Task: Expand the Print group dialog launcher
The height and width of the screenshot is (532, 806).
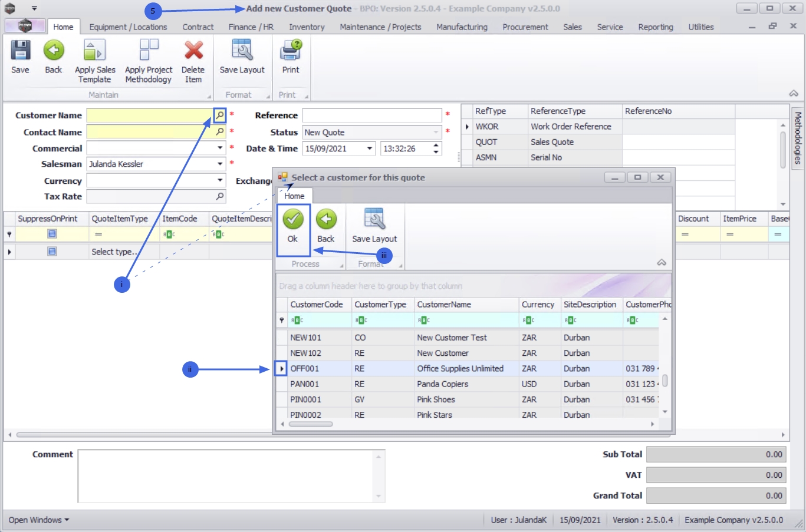Action: (x=306, y=96)
